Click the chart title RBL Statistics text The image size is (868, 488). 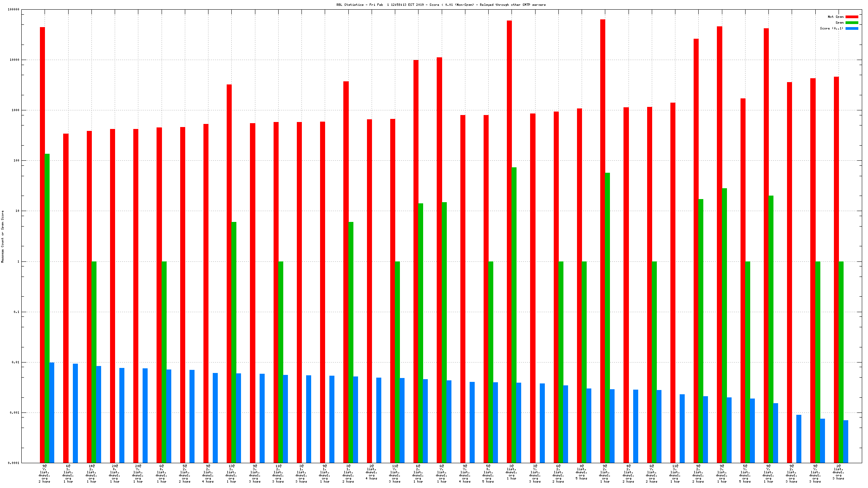pyautogui.click(x=441, y=5)
